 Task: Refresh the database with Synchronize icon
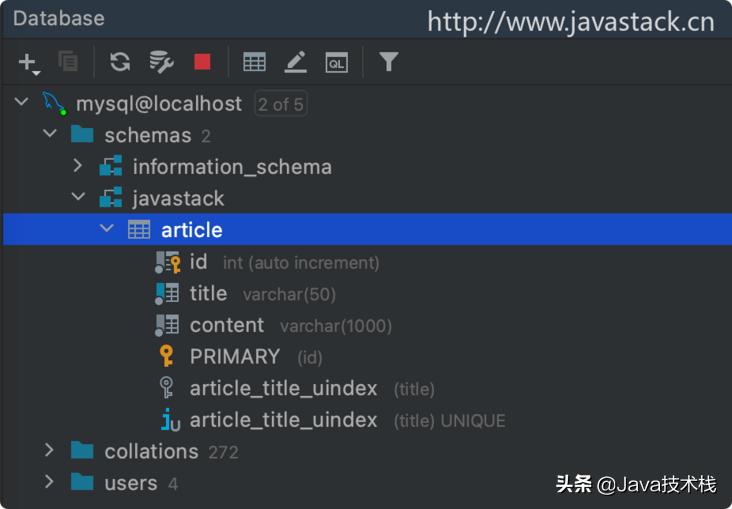coord(120,62)
